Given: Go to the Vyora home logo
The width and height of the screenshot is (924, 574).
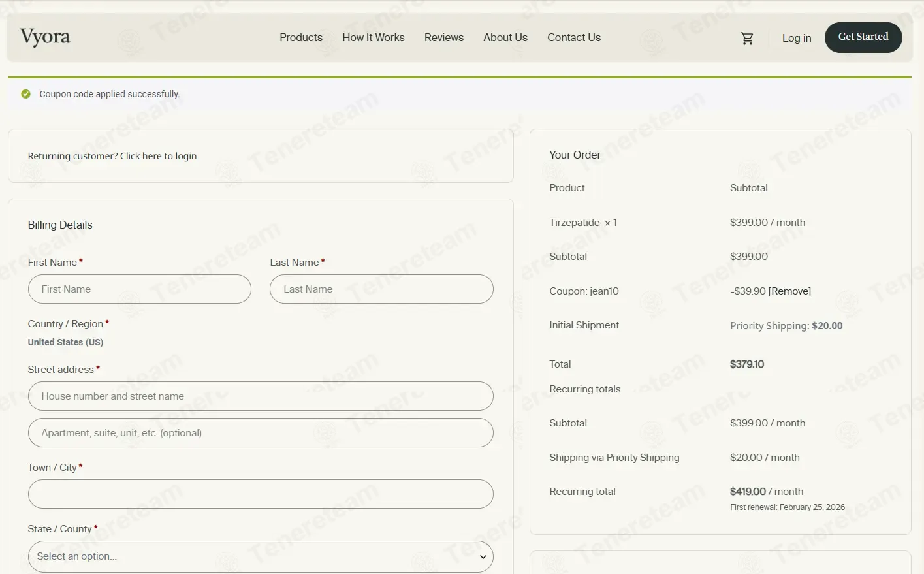Looking at the screenshot, I should click(45, 37).
